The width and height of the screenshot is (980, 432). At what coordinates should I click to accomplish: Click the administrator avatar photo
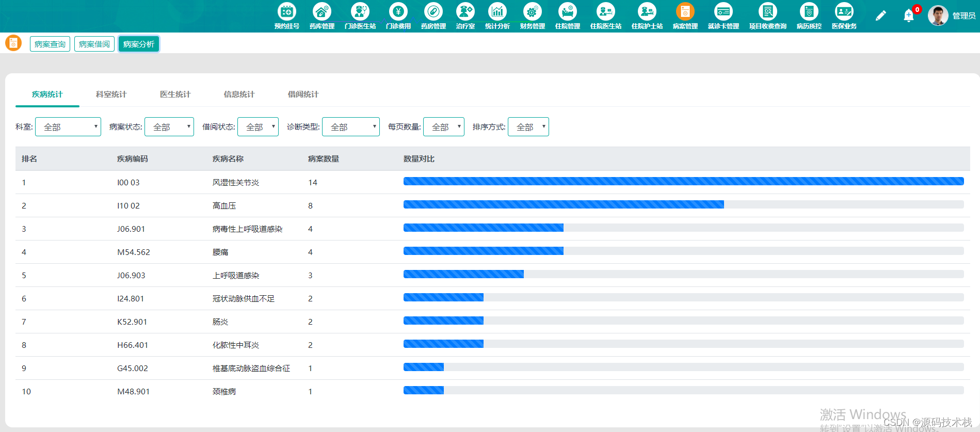938,15
